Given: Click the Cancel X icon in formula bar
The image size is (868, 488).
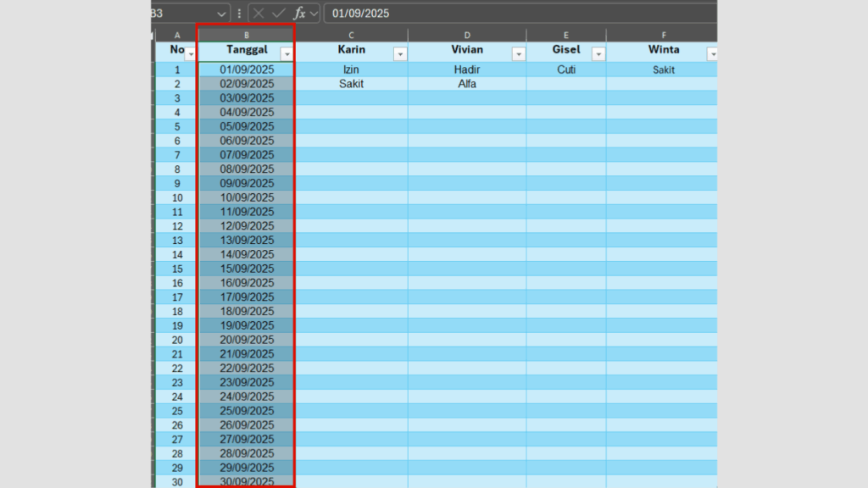Looking at the screenshot, I should point(259,14).
